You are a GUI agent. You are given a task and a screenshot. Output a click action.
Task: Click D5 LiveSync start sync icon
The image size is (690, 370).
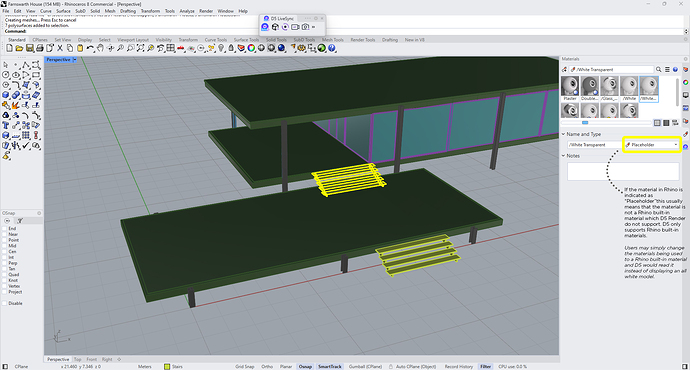pyautogui.click(x=265, y=27)
